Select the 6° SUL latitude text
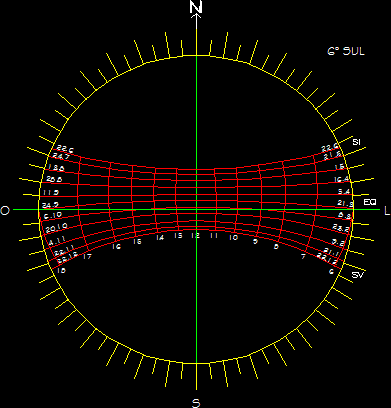This screenshot has height=408, width=391. [346, 51]
